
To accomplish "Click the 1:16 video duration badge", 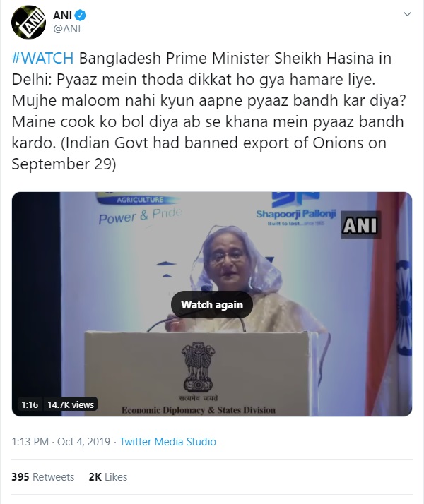I will (x=30, y=404).
